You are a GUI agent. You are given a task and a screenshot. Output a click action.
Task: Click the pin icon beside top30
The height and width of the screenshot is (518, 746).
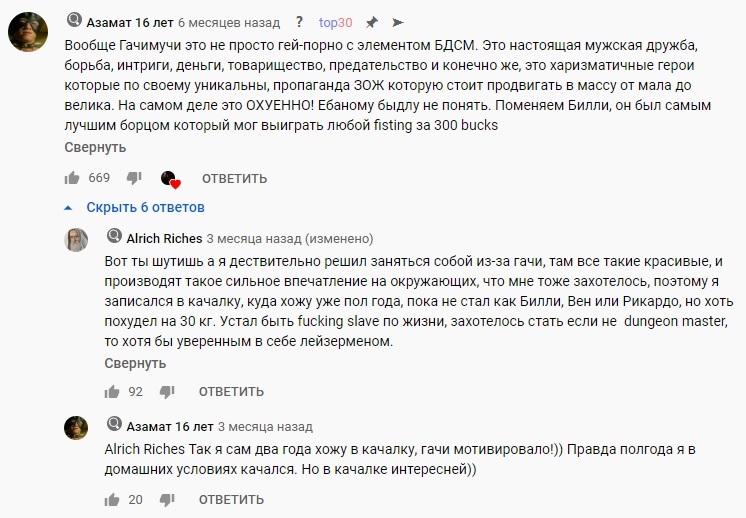click(x=372, y=21)
